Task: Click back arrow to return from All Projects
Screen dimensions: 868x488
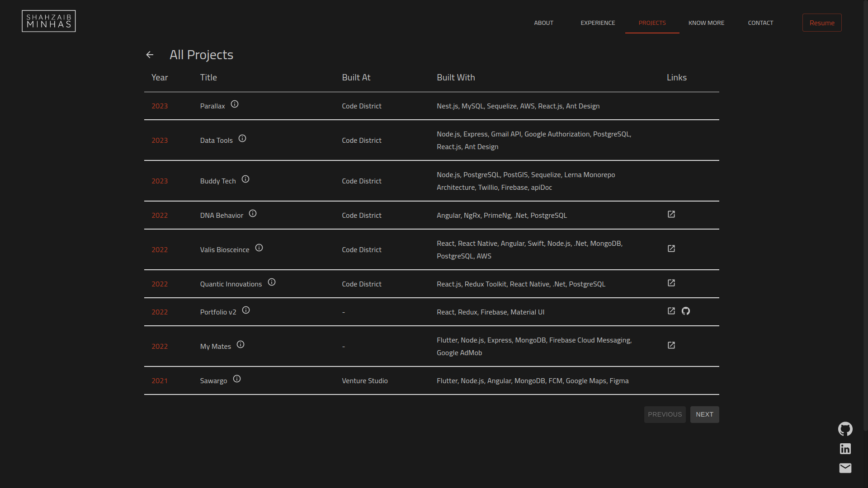Action: [150, 54]
